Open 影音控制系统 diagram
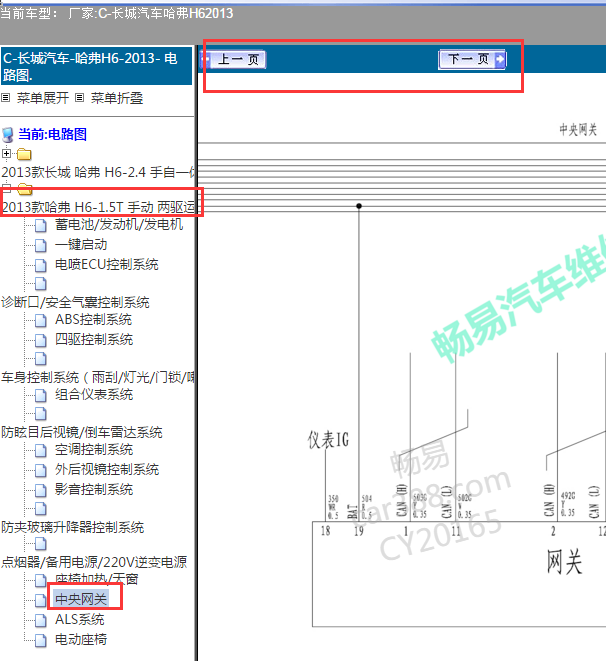606x661 pixels. (x=94, y=489)
